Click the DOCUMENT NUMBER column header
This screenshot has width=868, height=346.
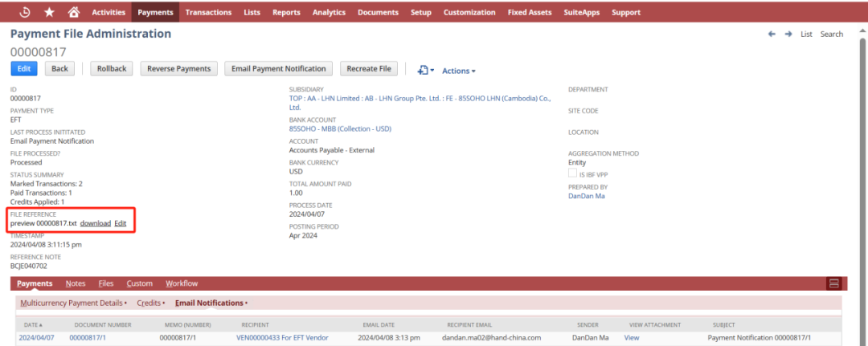click(x=103, y=324)
